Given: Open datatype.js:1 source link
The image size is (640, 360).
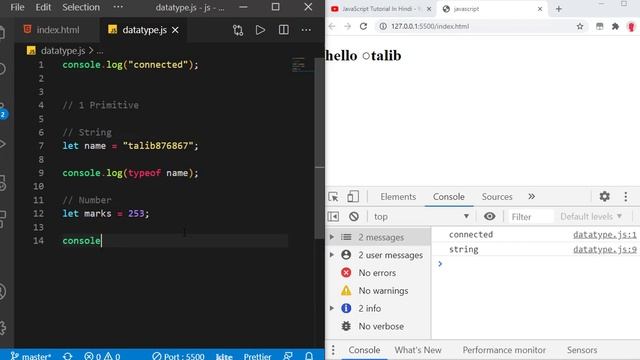Looking at the screenshot, I should (604, 235).
